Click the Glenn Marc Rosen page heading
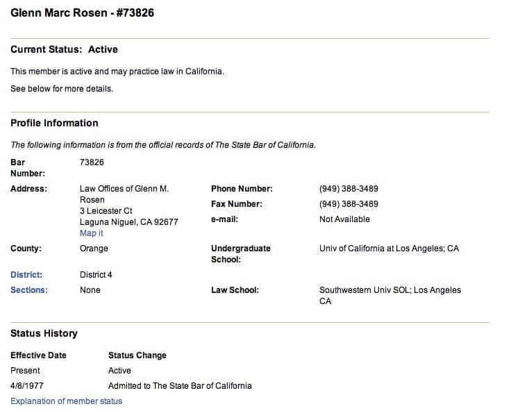 point(82,12)
